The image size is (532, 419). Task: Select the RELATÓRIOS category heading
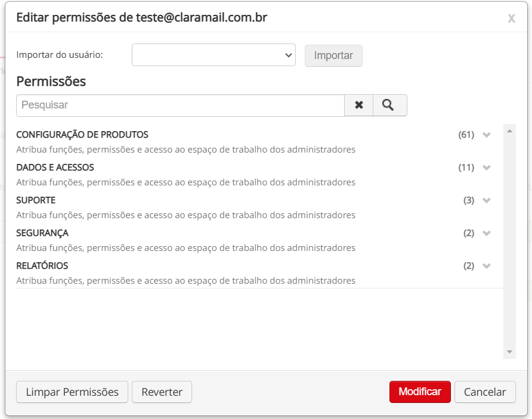pos(42,266)
